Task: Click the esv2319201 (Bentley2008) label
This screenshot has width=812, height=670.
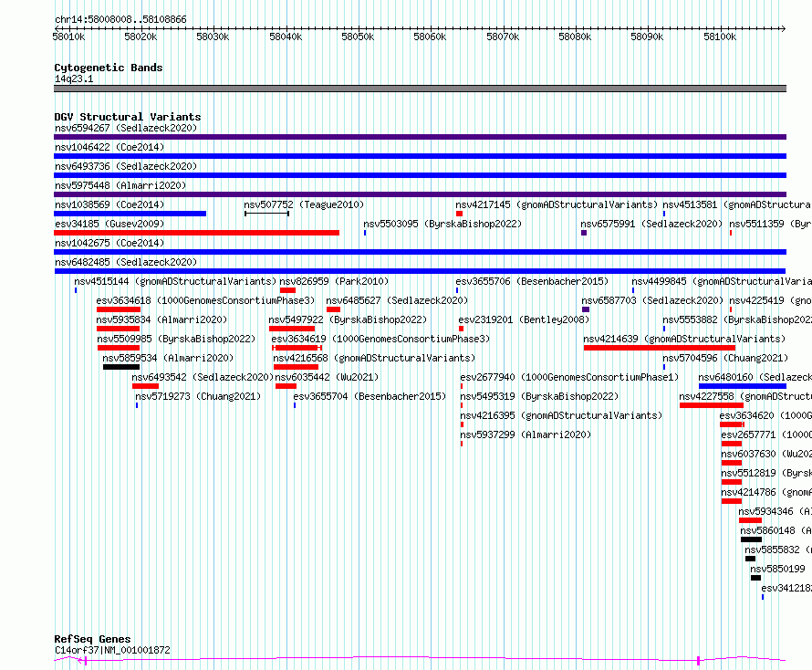Action: 524,319
